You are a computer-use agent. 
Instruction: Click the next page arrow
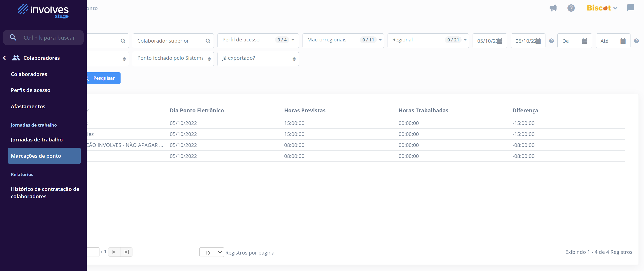tap(114, 252)
